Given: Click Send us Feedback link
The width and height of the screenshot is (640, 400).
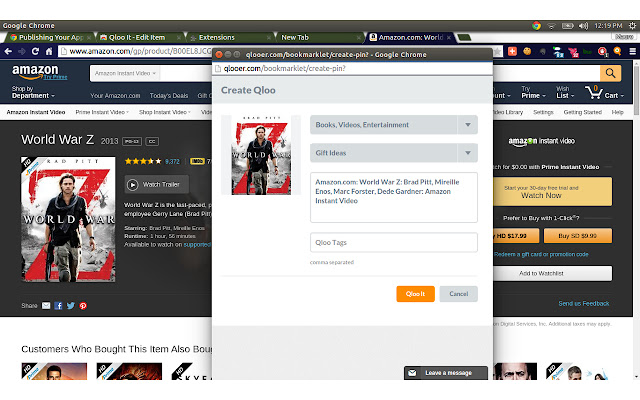Looking at the screenshot, I should [x=584, y=304].
